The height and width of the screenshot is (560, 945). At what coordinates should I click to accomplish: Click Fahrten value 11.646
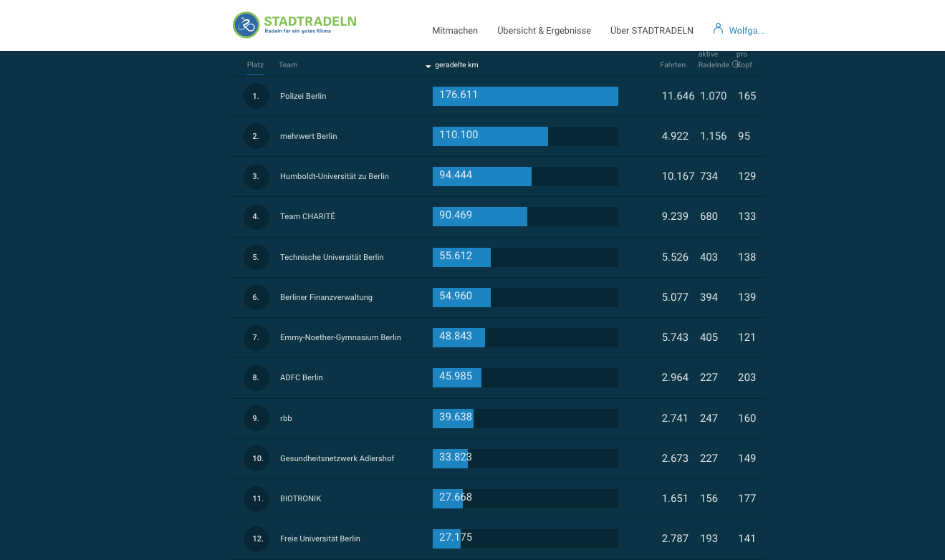tap(678, 96)
